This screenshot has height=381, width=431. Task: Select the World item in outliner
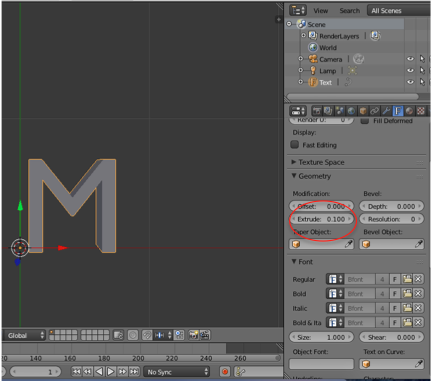click(x=328, y=48)
